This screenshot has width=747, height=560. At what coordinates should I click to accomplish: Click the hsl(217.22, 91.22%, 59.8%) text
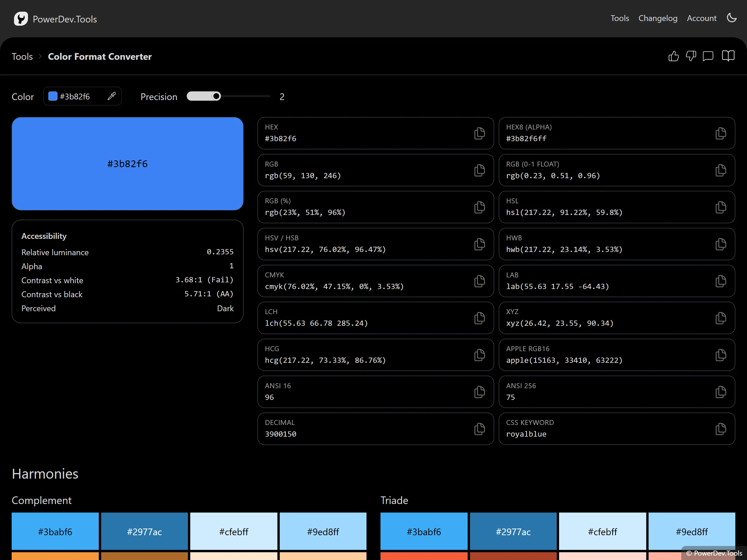[x=564, y=212]
